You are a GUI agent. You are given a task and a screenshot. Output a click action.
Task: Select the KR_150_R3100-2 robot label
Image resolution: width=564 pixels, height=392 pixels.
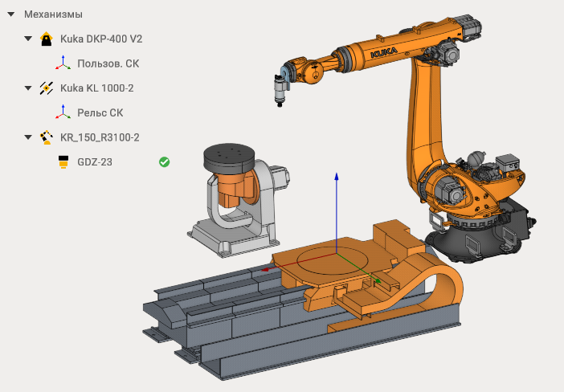point(100,137)
